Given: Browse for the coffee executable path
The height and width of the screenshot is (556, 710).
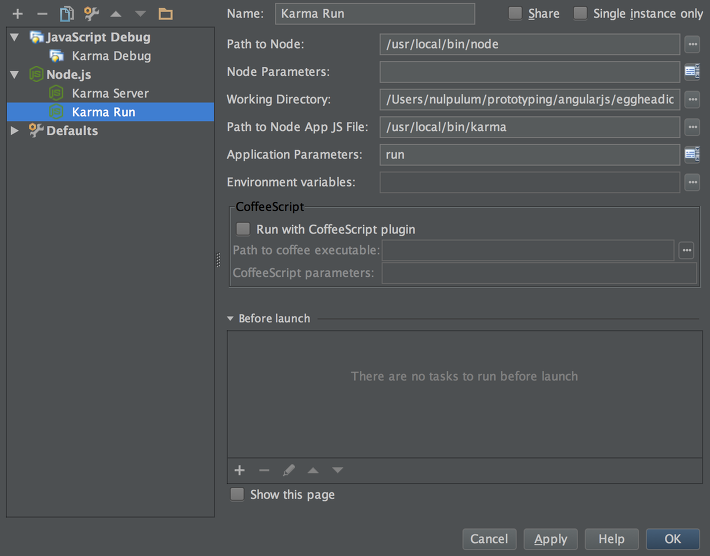Looking at the screenshot, I should [x=686, y=250].
